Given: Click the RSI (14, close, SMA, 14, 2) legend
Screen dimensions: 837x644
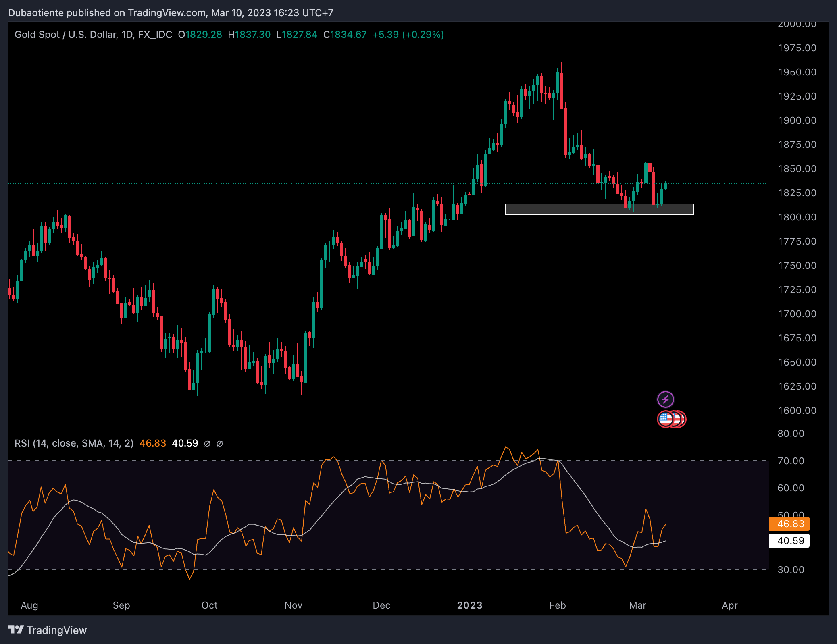Looking at the screenshot, I should 74,443.
